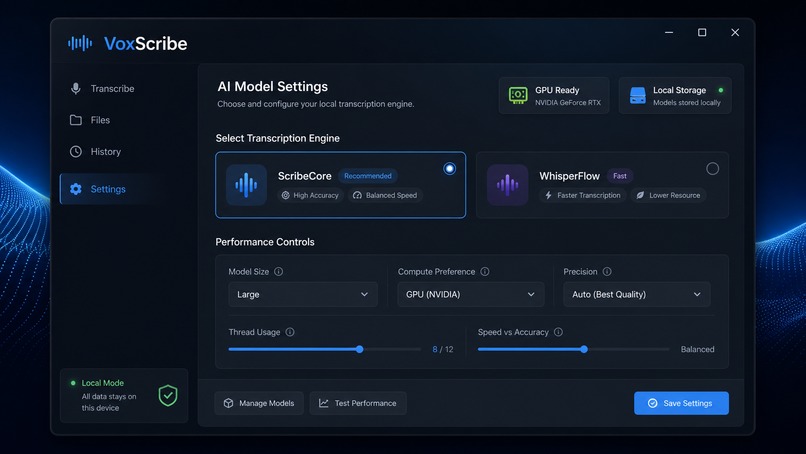Click the VoxScribe waveform logo
Screen dimensions: 806x454
tap(80, 43)
